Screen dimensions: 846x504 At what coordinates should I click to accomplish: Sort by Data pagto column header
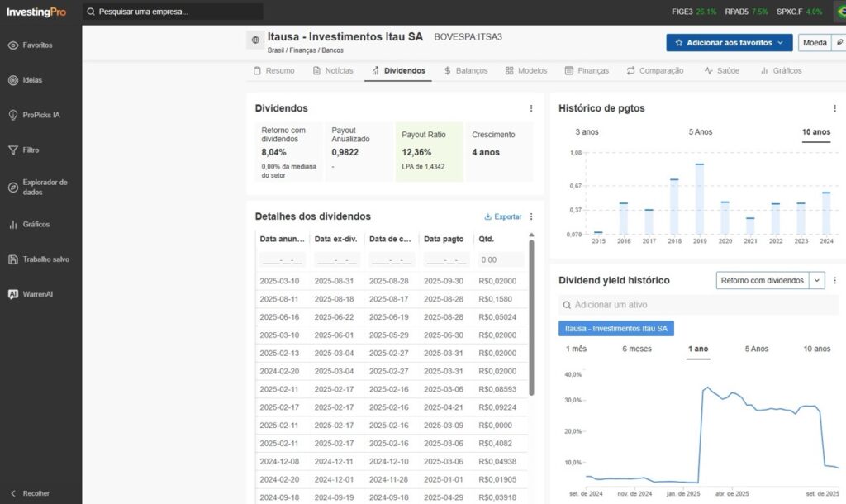[444, 239]
